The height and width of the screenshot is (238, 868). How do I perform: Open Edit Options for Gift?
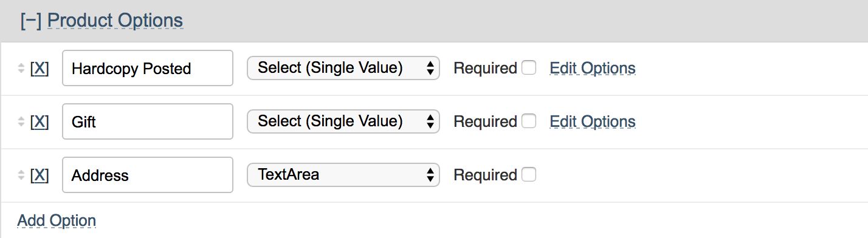tap(593, 121)
